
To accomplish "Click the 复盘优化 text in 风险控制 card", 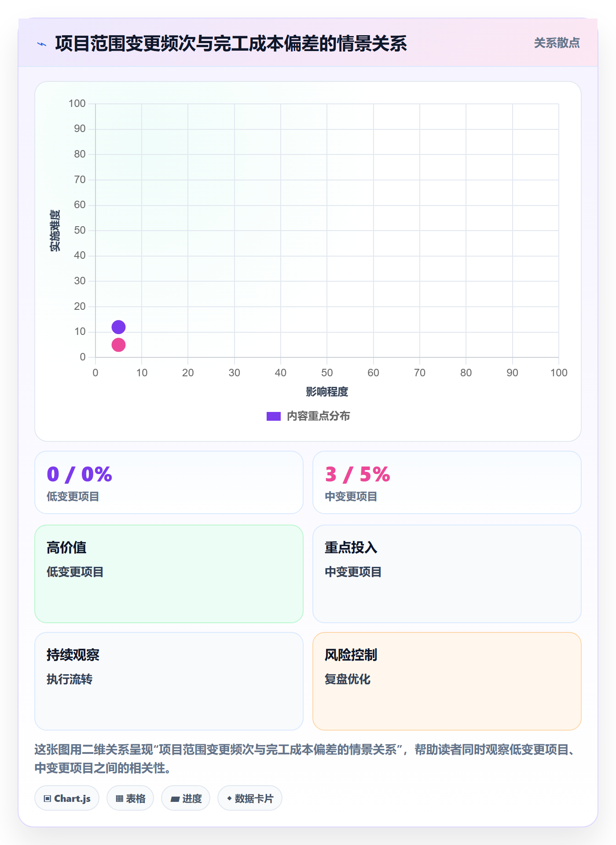I will click(x=348, y=679).
